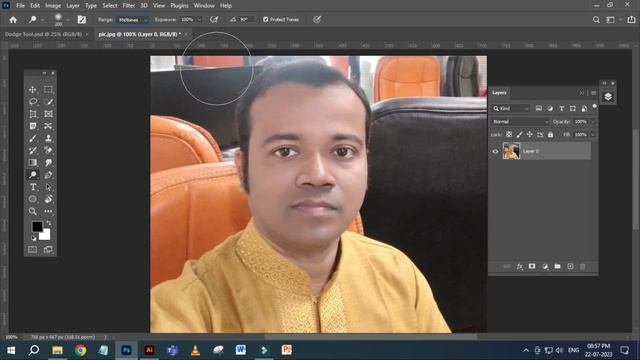
Task: Open the Layers panel menu
Action: click(593, 93)
